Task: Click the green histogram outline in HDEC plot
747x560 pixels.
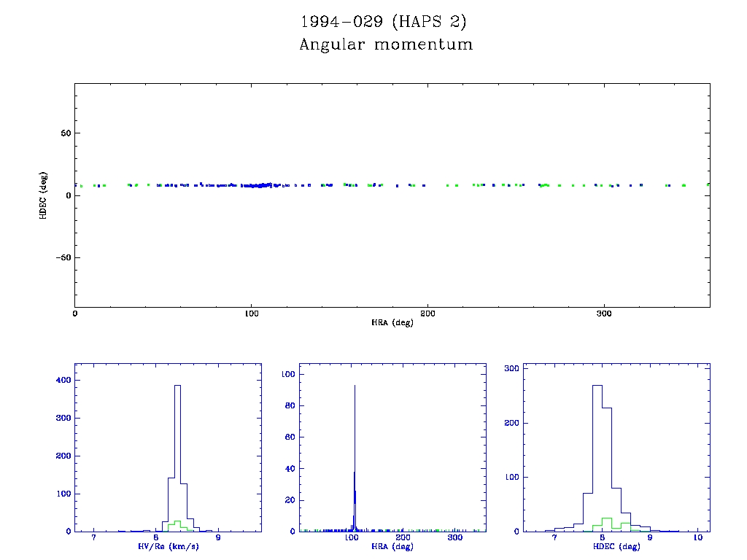Action: pos(606,519)
